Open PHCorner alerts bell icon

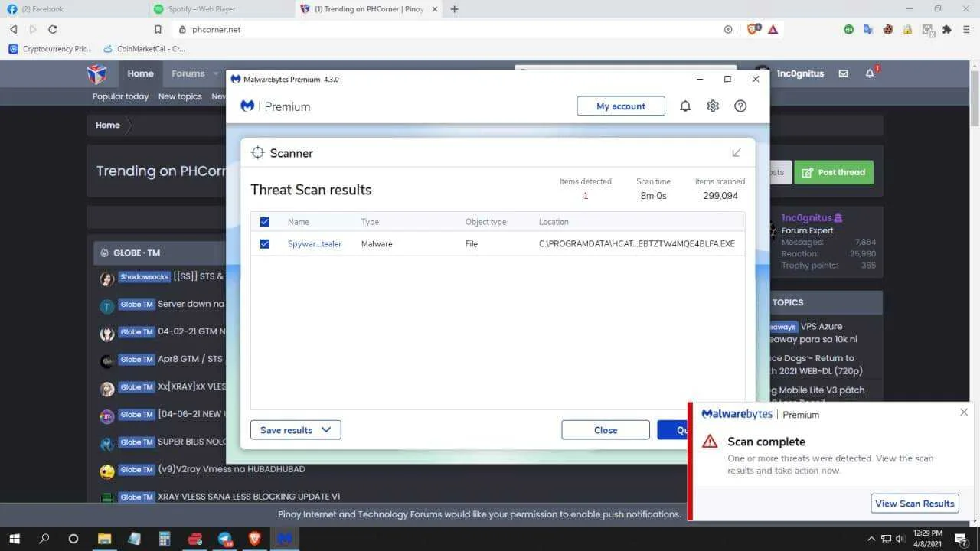[x=870, y=73]
